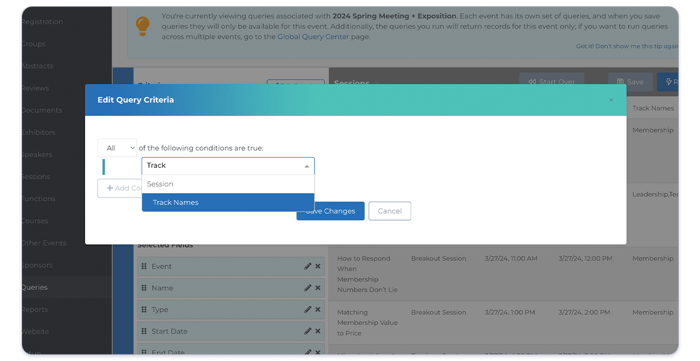The image size is (700, 361).
Task: Open the Global Query Center link
Action: [x=313, y=37]
